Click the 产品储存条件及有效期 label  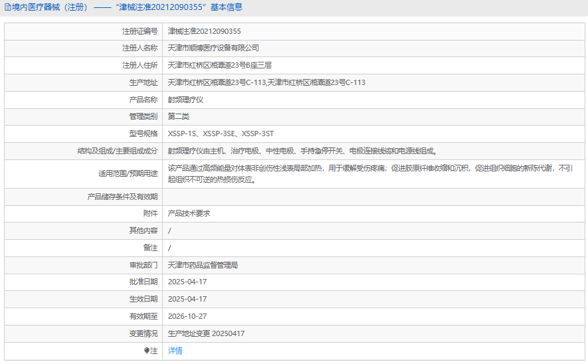123,197
